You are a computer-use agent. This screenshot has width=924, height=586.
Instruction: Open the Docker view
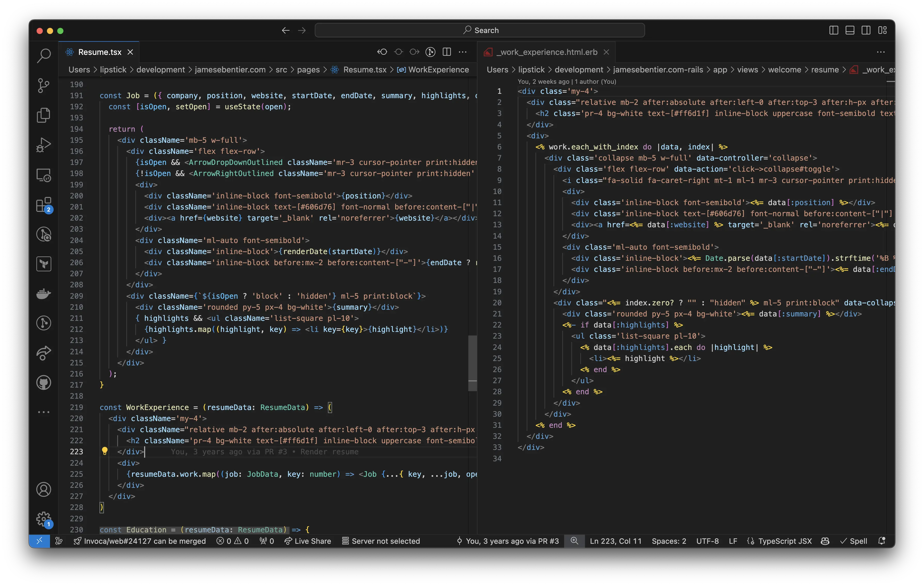44,294
